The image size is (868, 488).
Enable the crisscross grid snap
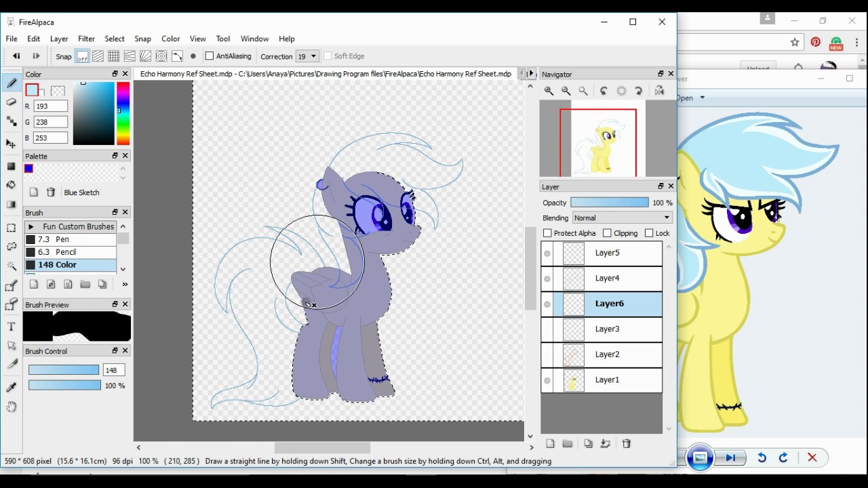pos(114,56)
